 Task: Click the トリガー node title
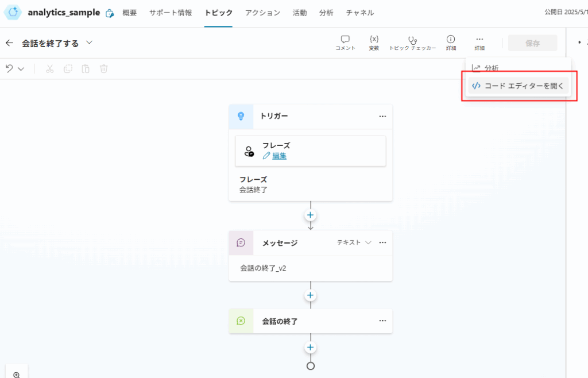click(274, 116)
